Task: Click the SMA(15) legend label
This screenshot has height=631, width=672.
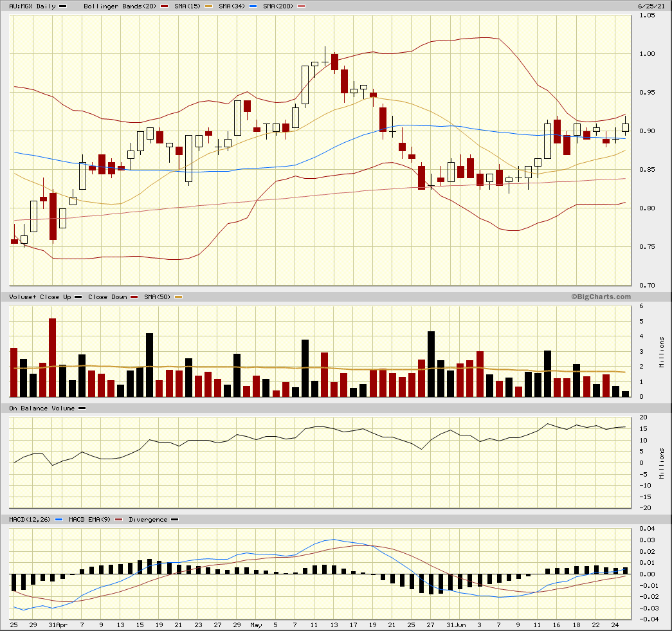Action: (187, 6)
